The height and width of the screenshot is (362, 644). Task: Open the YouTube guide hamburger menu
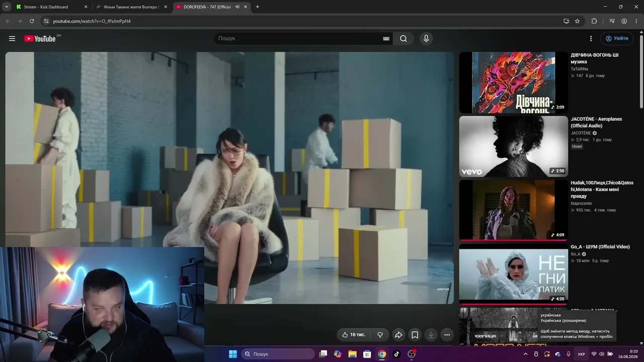pyautogui.click(x=12, y=39)
